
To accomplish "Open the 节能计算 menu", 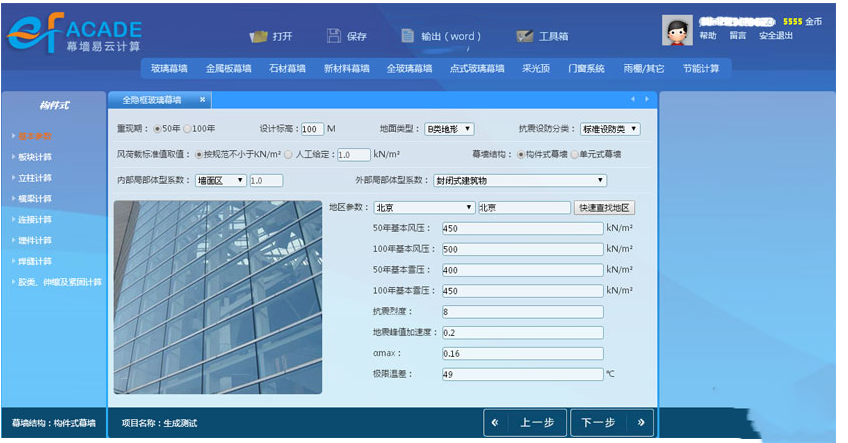I will point(701,69).
